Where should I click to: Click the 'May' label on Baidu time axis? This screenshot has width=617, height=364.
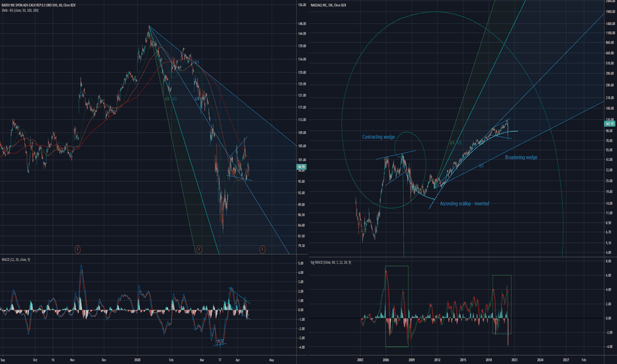271,359
